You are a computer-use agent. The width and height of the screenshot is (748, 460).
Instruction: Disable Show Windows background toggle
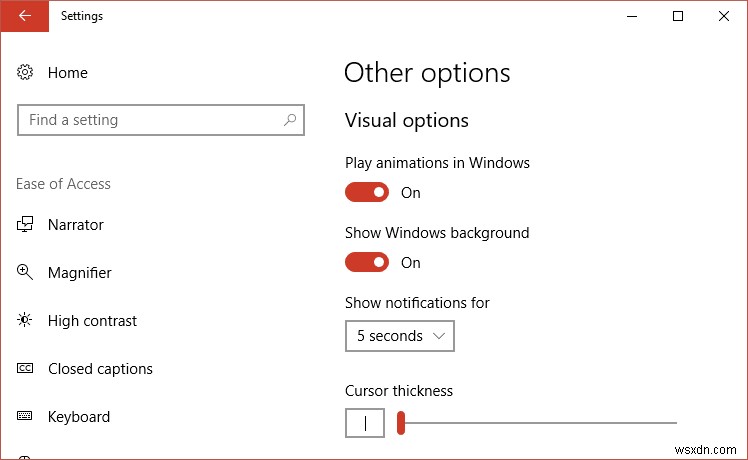(x=367, y=262)
